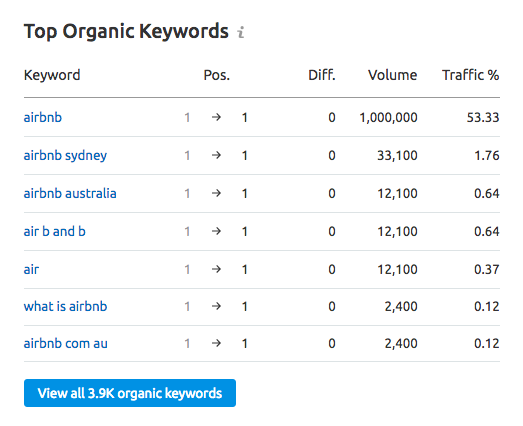Click the 1,000,000 volume value
This screenshot has height=426, width=523.
coord(388,118)
